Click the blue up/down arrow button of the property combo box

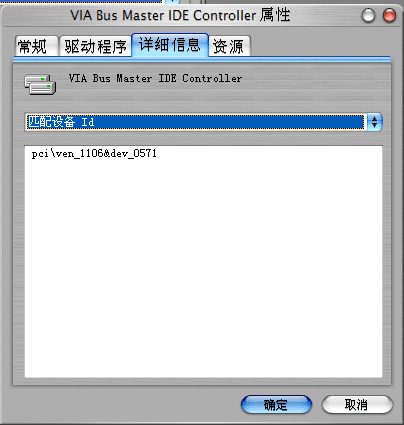(x=374, y=122)
